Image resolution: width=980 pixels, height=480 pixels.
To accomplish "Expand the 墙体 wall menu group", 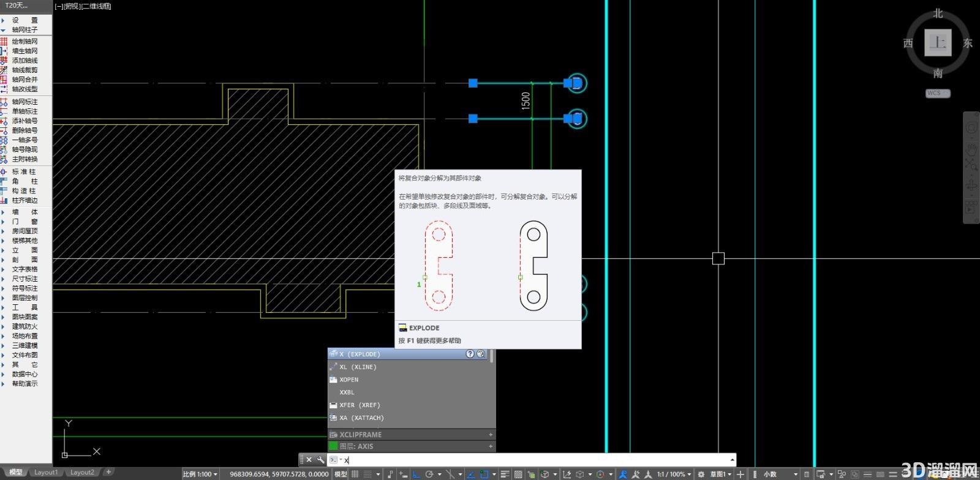I will [x=24, y=212].
